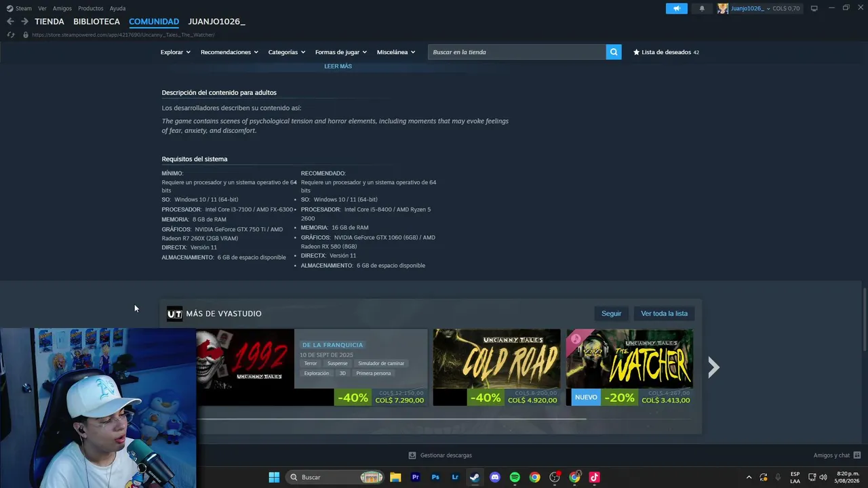Open the notifications bell
The image size is (868, 488).
coord(702,8)
